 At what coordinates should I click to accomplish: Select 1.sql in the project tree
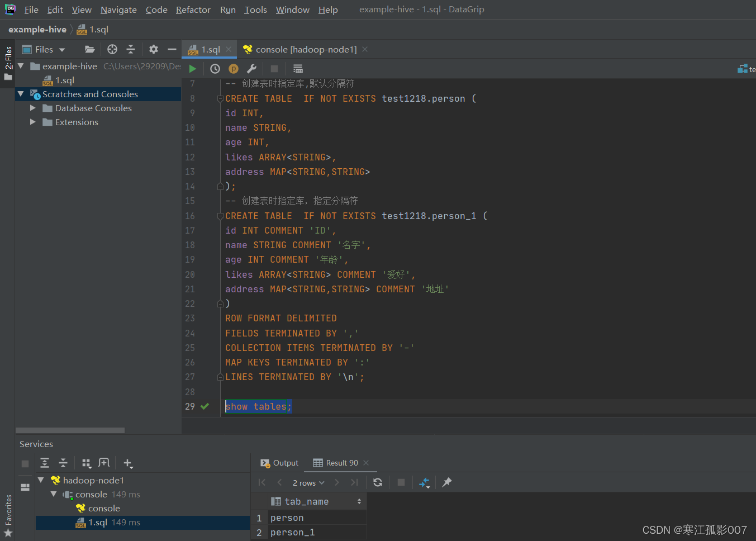(x=65, y=80)
